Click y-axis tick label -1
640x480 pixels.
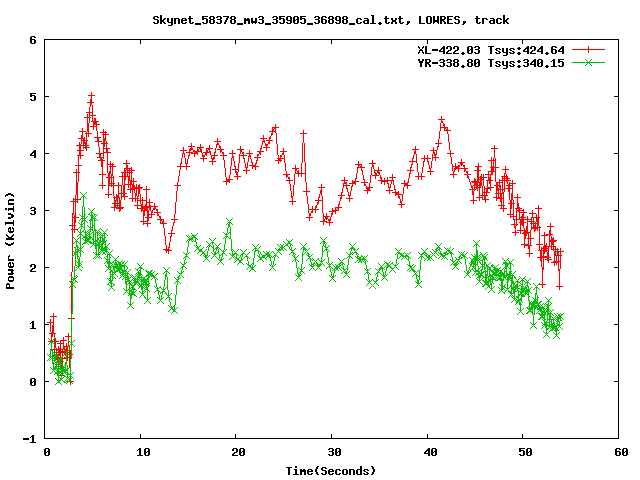(29, 439)
